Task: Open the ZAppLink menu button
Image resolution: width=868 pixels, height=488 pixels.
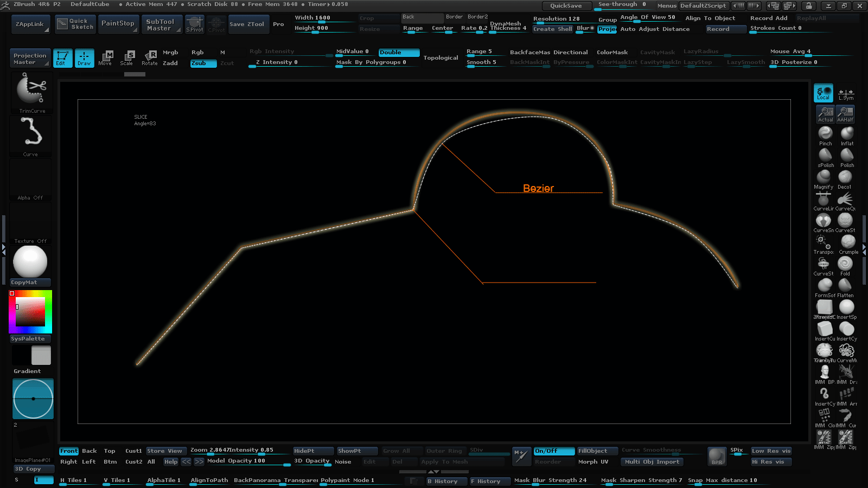Action: (x=30, y=24)
